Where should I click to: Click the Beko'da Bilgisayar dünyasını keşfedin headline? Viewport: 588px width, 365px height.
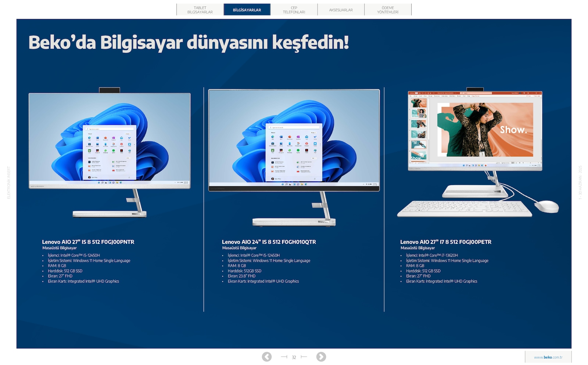pyautogui.click(x=189, y=43)
